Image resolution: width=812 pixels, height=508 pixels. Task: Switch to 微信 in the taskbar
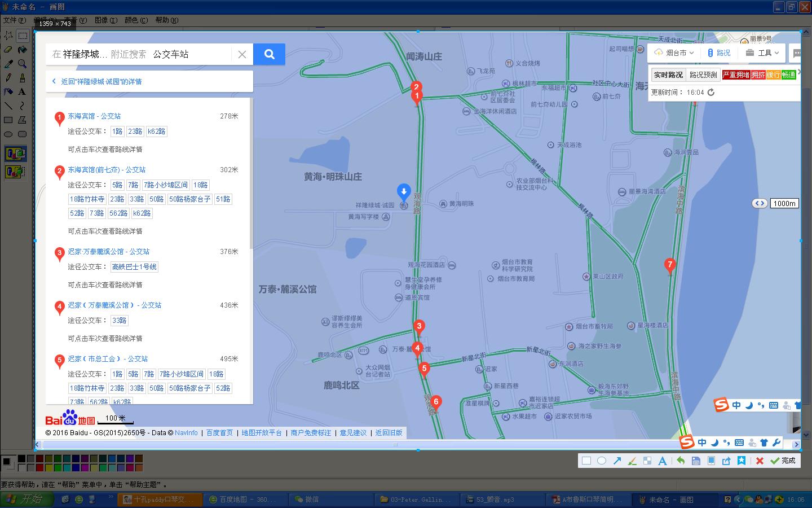330,500
